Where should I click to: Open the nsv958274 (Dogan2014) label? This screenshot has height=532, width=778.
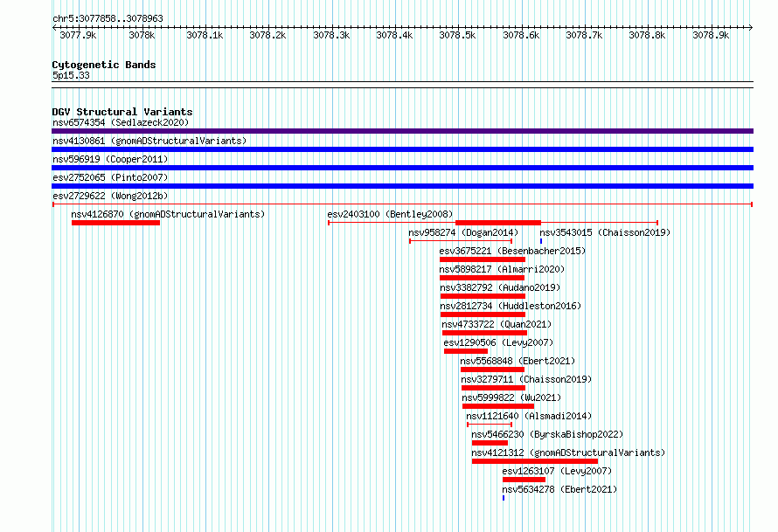pyautogui.click(x=463, y=232)
